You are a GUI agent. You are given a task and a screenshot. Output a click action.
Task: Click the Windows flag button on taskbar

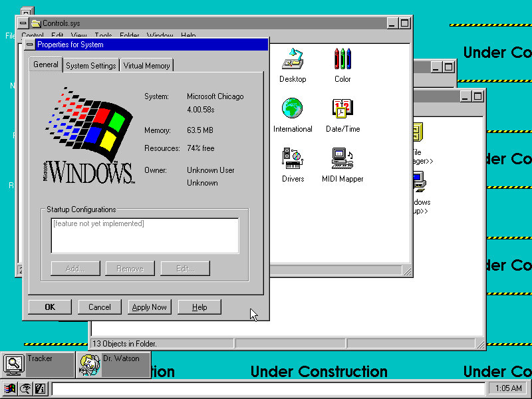10,389
